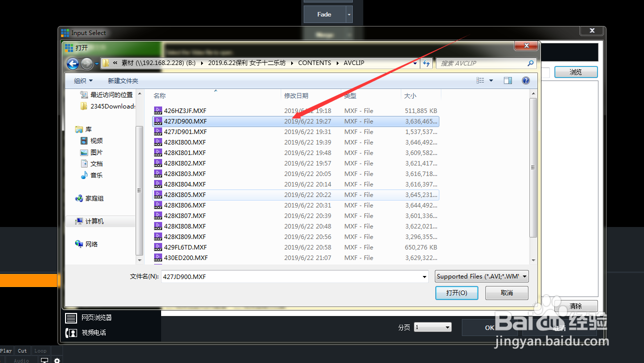This screenshot has width=644, height=363.
Task: Open the help question mark icon
Action: tap(526, 80)
